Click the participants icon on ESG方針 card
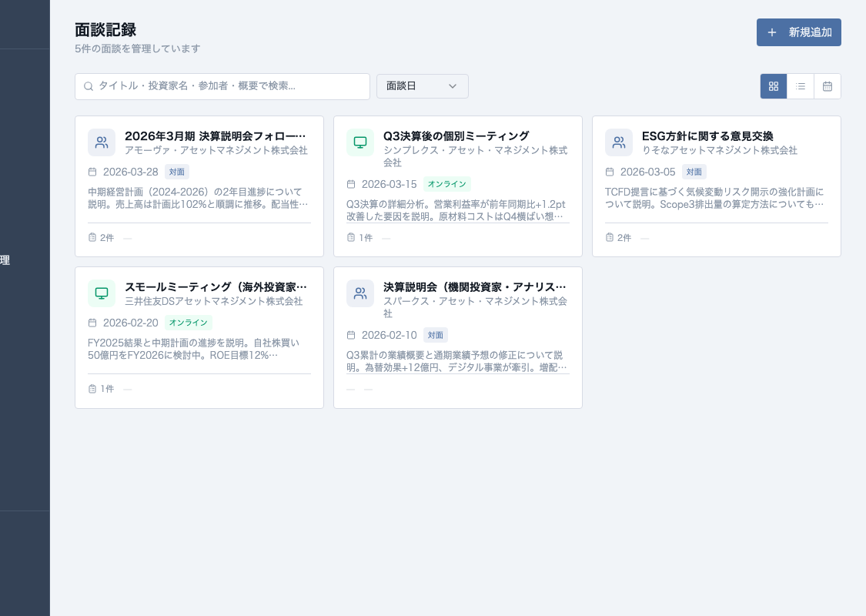The width and height of the screenshot is (866, 616). click(x=619, y=142)
